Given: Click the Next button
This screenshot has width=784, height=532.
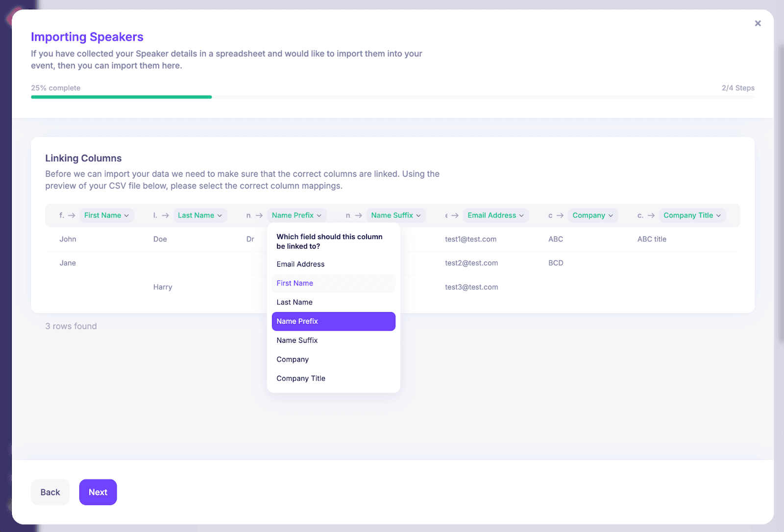Looking at the screenshot, I should point(98,492).
